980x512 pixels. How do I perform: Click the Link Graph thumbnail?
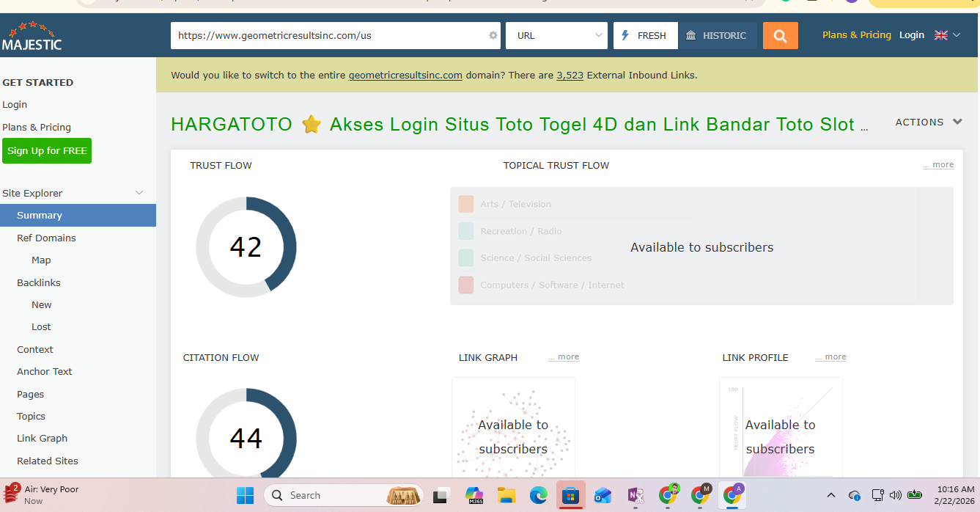click(513, 428)
